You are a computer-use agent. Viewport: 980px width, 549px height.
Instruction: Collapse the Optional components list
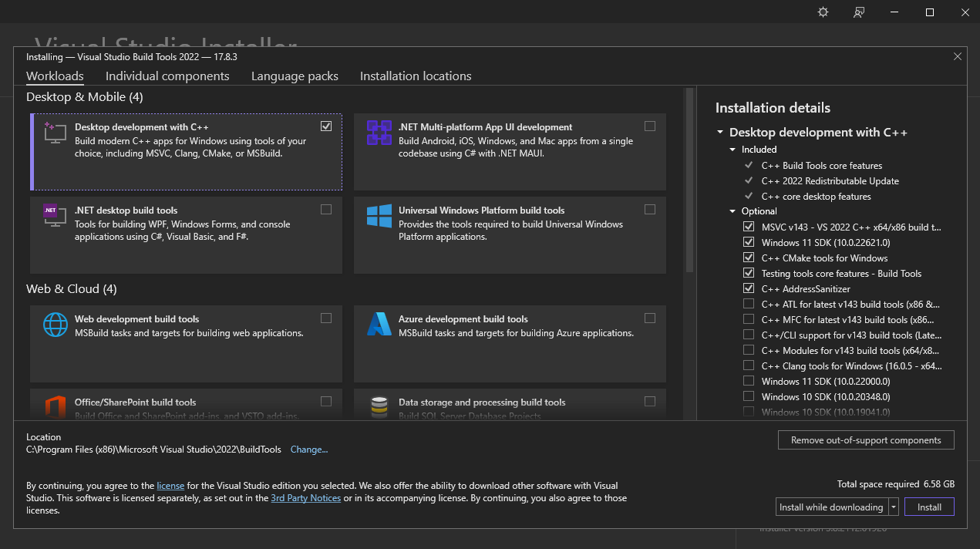[x=733, y=211]
